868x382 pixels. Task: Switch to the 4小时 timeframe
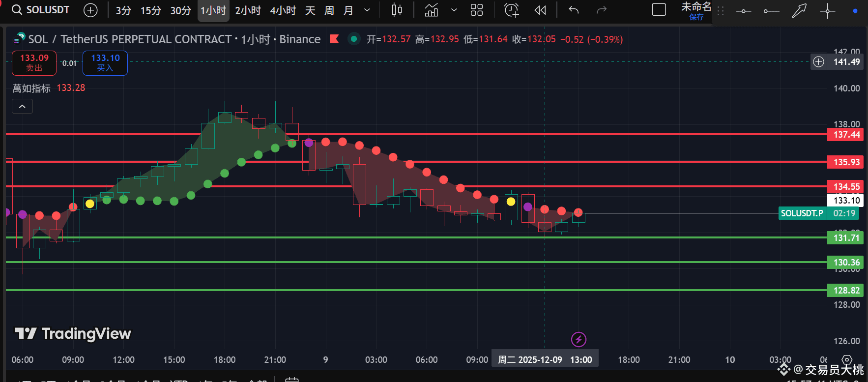283,10
